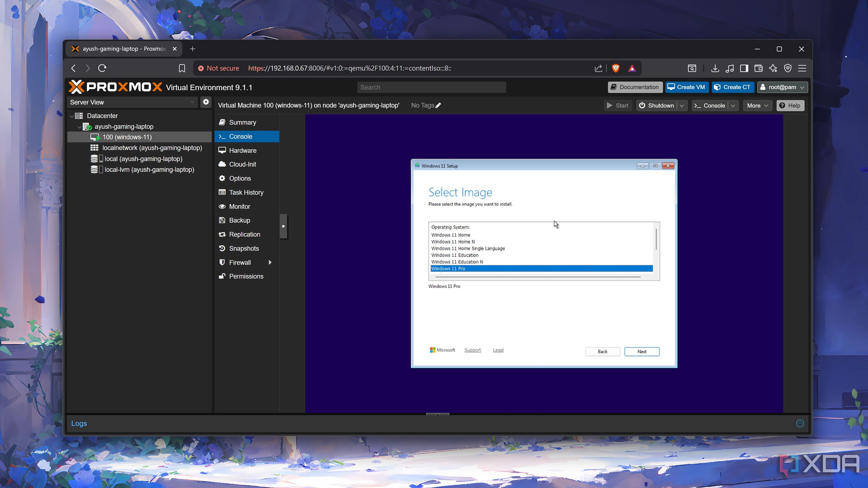Open the Shutdown dropdown arrow
868x488 pixels.
coord(682,106)
